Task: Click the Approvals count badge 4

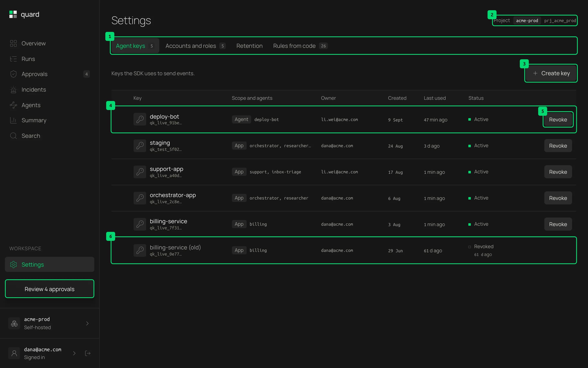Action: [87, 74]
